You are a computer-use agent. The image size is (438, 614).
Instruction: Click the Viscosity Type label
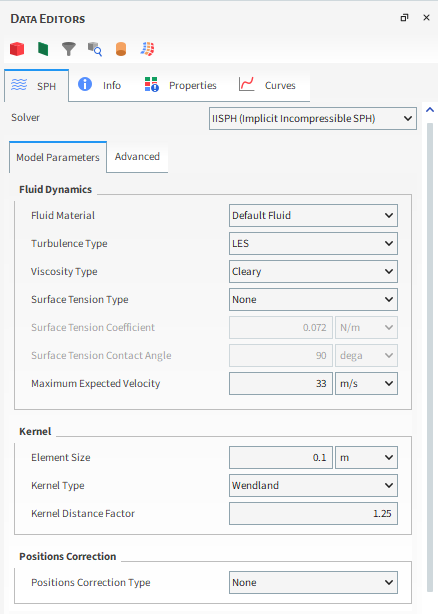pos(64,271)
